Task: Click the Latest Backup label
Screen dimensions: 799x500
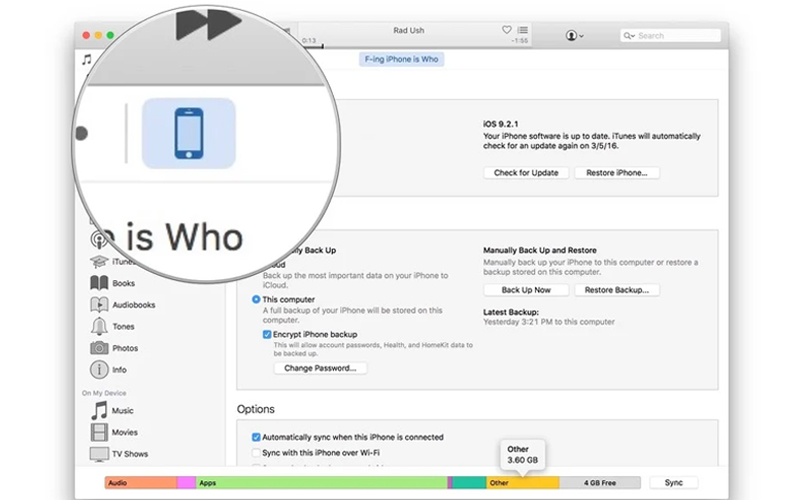Action: coord(511,312)
